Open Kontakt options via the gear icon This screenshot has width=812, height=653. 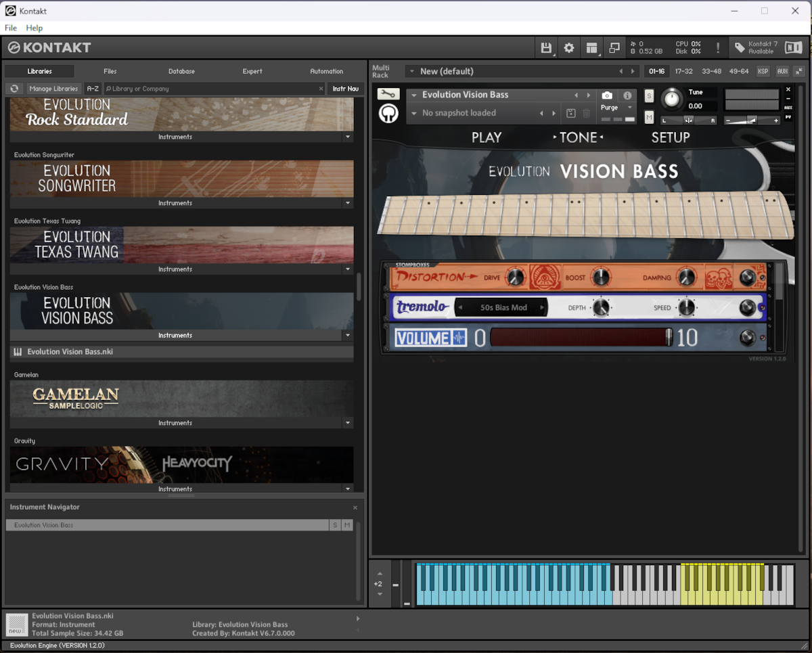[569, 47]
